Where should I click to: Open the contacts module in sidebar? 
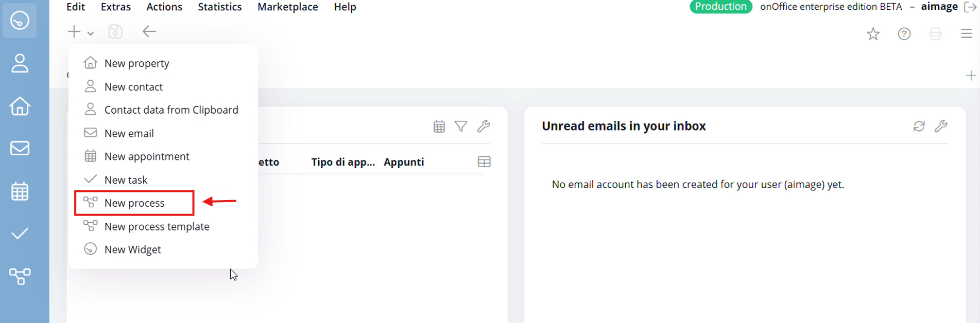(20, 63)
